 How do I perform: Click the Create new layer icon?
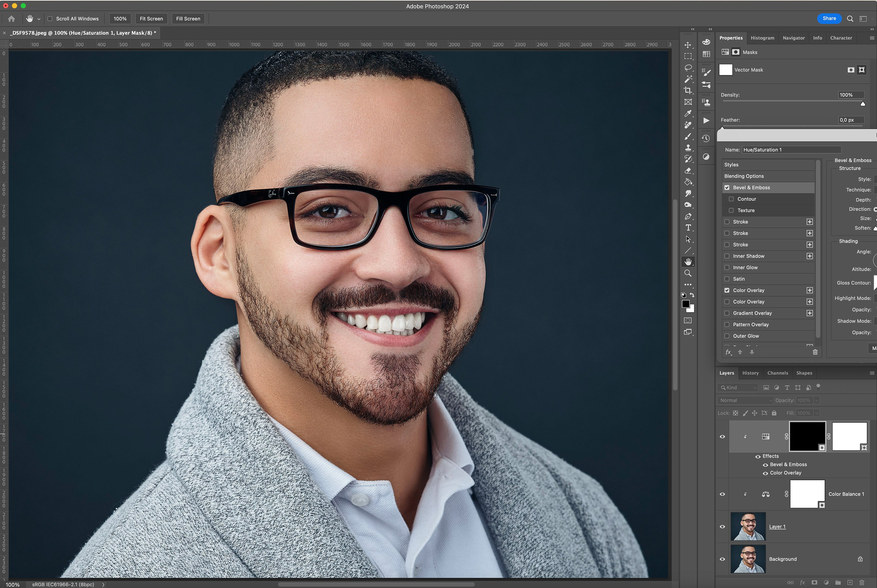click(850, 583)
